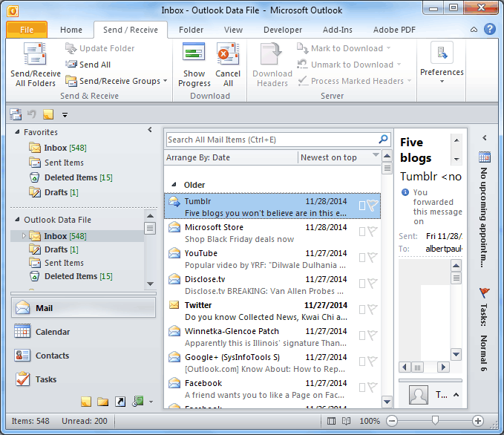Flag the Winnetka-Glencoe Patch message

point(373,336)
